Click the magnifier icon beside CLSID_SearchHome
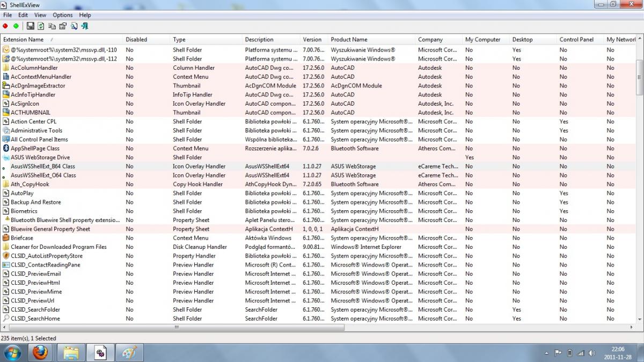Viewport: 644px width, 362px height. coord(6,319)
